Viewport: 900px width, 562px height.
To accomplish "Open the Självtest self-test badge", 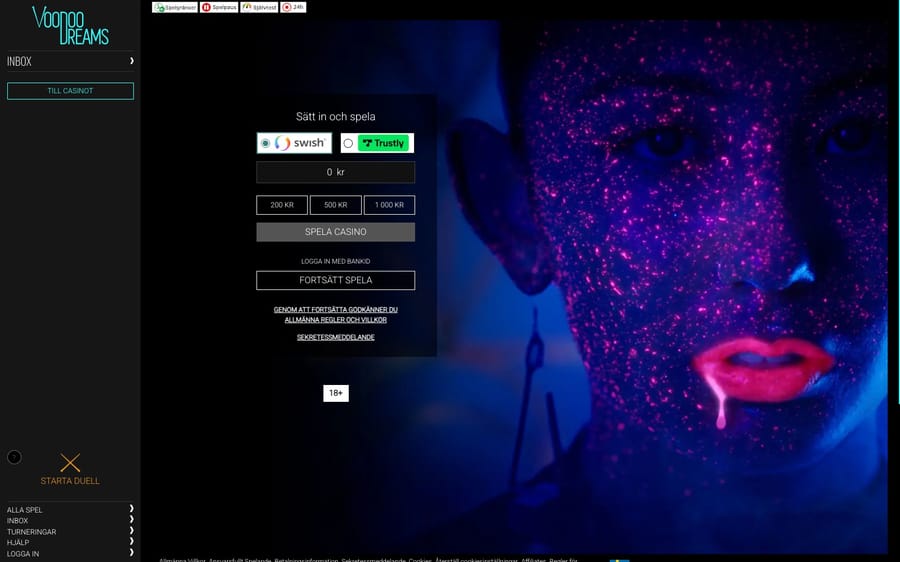I will coord(259,7).
